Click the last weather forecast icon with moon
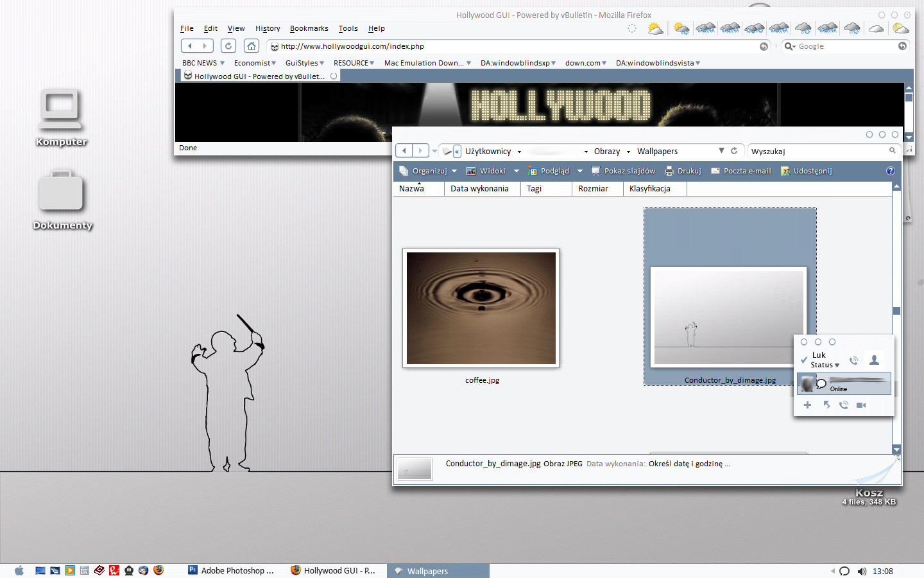This screenshot has width=924, height=578. coord(901,28)
